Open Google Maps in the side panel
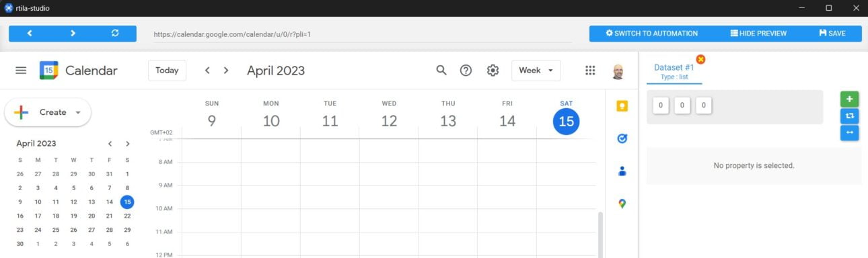 pyautogui.click(x=622, y=204)
